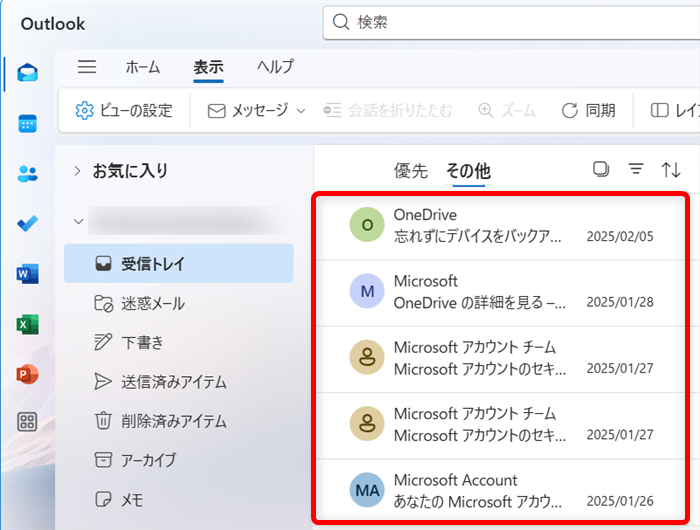Click the Microsoft sender avatar M
This screenshot has width=700, height=530.
point(367,291)
